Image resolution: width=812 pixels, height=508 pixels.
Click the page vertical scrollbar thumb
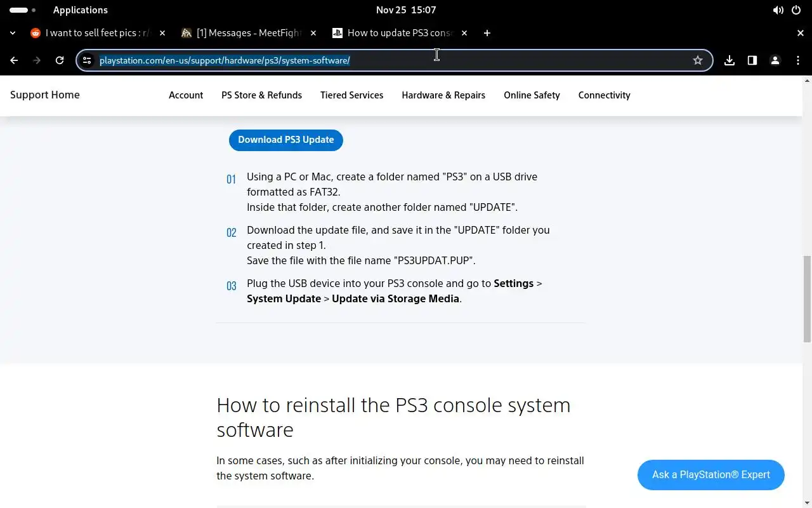pyautogui.click(x=807, y=299)
